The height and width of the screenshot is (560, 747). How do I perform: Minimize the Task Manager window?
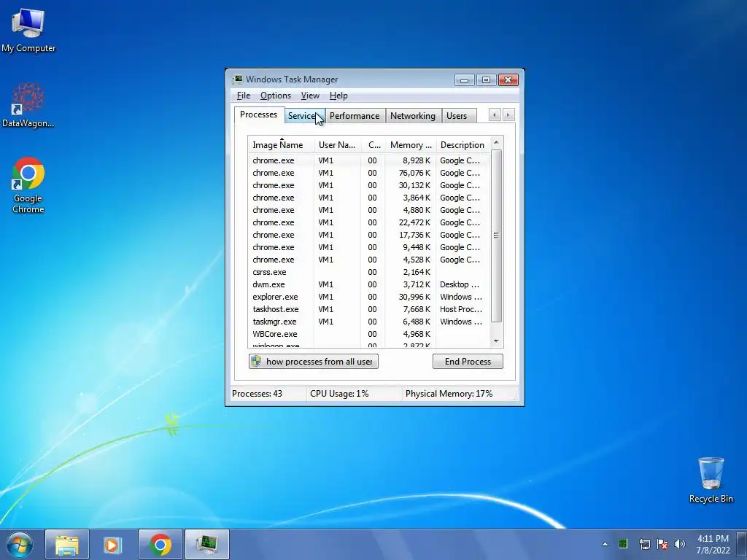[x=464, y=80]
